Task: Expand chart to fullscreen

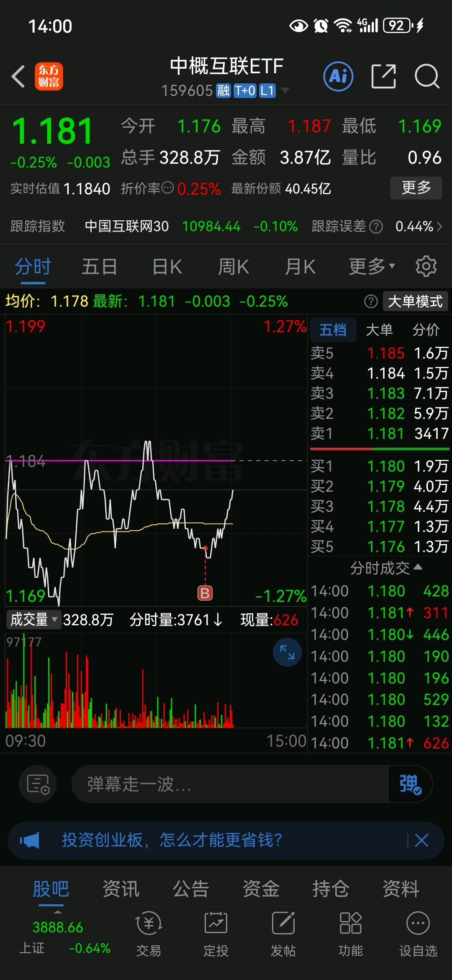Action: click(287, 652)
